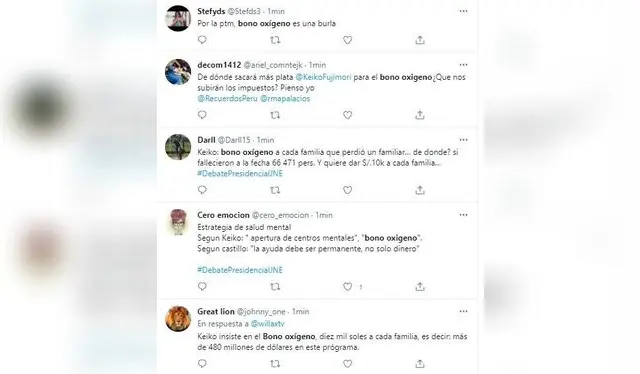Open Darll's profile name

point(206,140)
